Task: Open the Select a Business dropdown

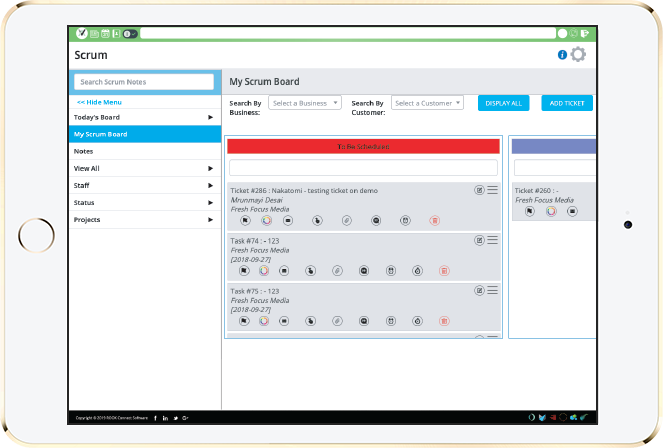Action: 305,103
